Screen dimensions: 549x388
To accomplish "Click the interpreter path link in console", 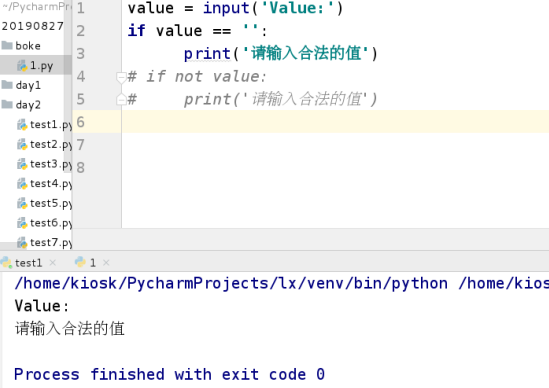I will tap(231, 283).
